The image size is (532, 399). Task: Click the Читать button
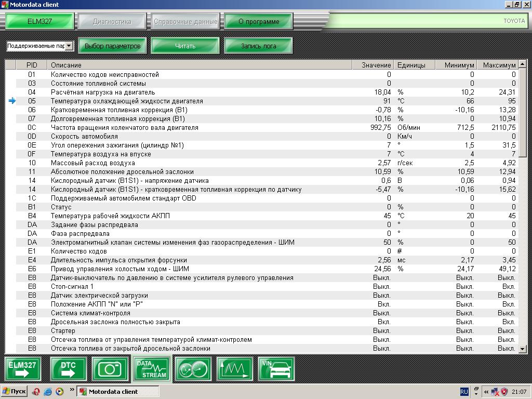pyautogui.click(x=185, y=46)
